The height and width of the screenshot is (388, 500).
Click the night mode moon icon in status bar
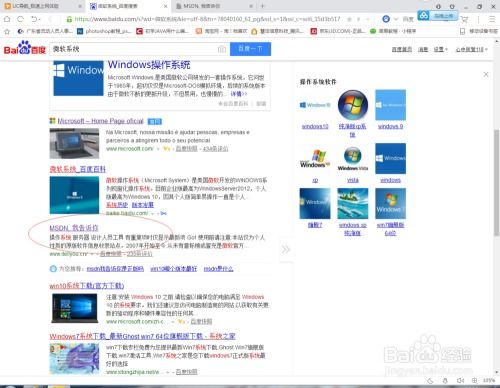tap(430, 381)
